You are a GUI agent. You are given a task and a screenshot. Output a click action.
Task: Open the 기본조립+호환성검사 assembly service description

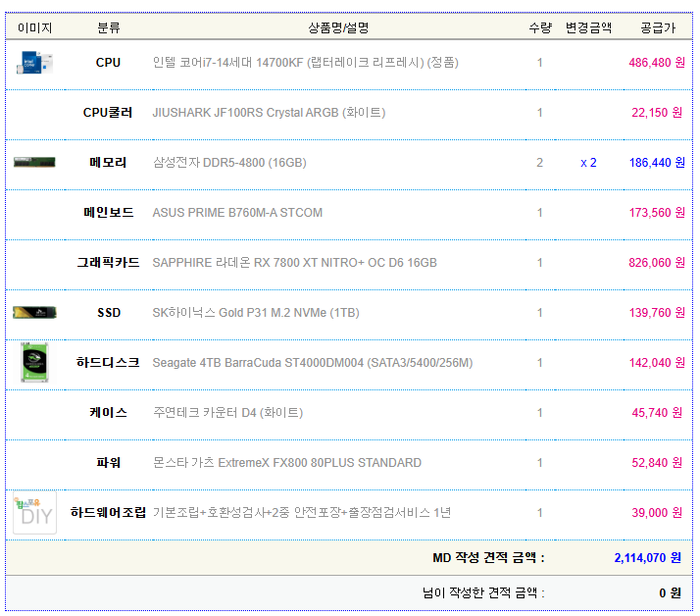[x=302, y=512]
